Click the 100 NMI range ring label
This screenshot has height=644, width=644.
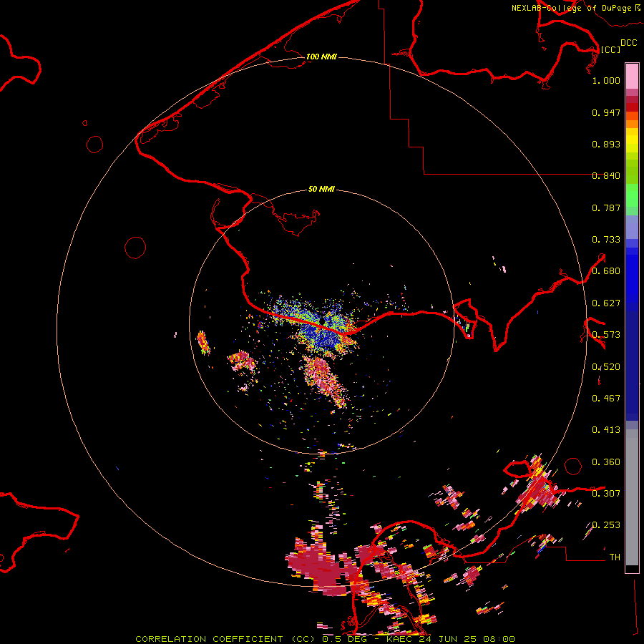321,57
